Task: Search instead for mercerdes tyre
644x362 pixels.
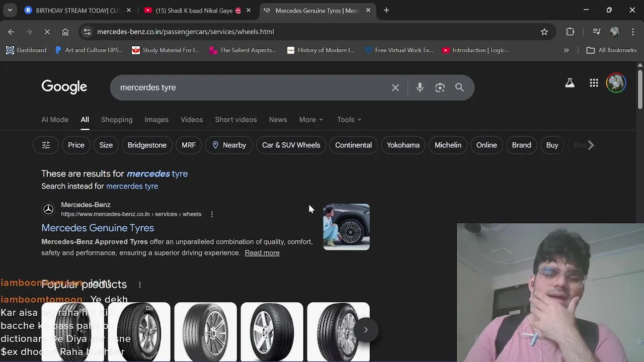Action: click(x=132, y=186)
